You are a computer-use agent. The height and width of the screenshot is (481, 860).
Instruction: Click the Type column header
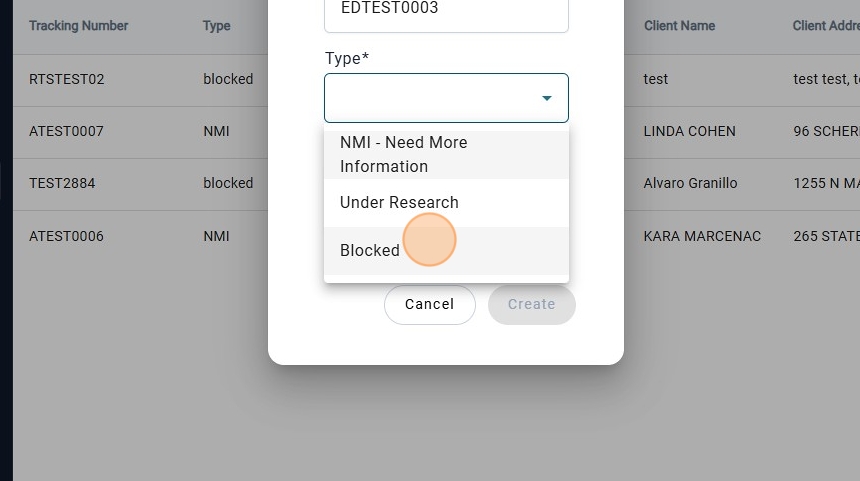click(x=217, y=26)
